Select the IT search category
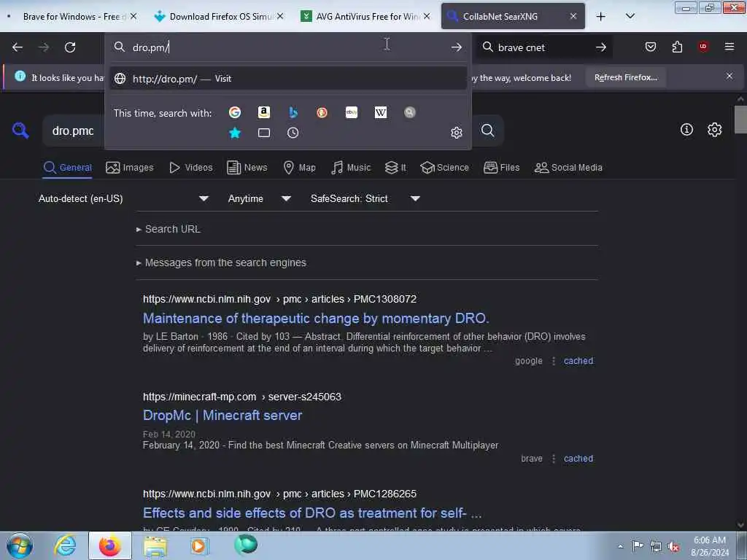This screenshot has width=747, height=560. coord(395,168)
